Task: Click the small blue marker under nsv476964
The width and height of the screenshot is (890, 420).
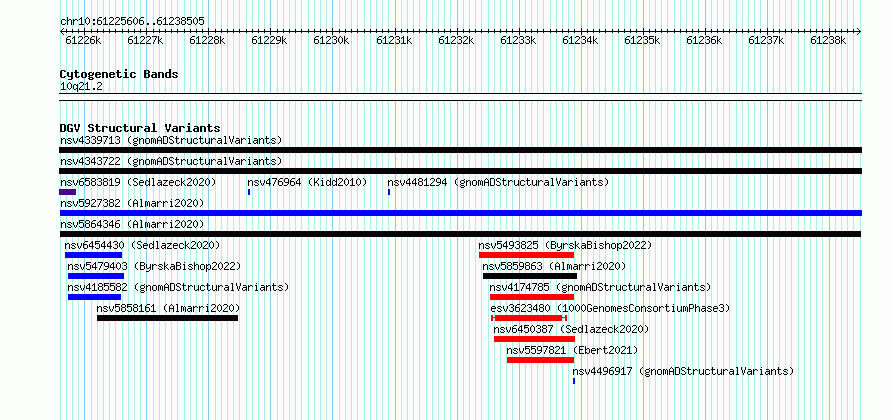Action: pyautogui.click(x=249, y=192)
